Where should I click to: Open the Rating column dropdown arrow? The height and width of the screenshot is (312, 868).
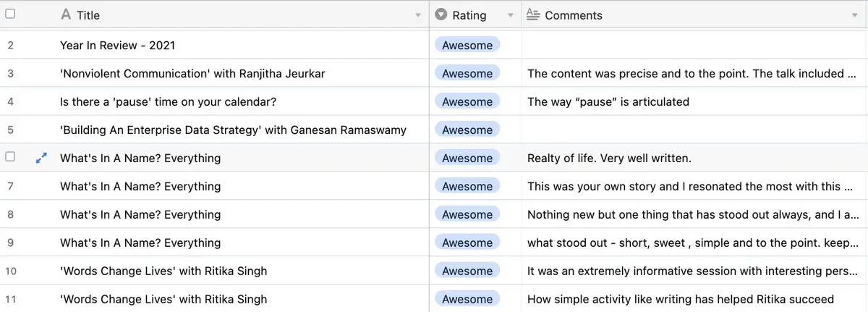point(510,15)
